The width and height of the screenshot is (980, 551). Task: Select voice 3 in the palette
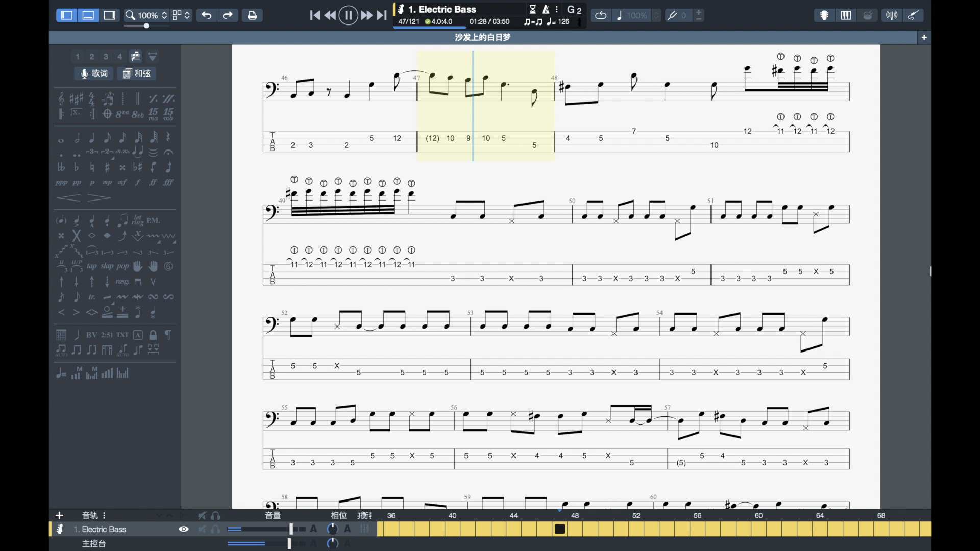point(106,57)
